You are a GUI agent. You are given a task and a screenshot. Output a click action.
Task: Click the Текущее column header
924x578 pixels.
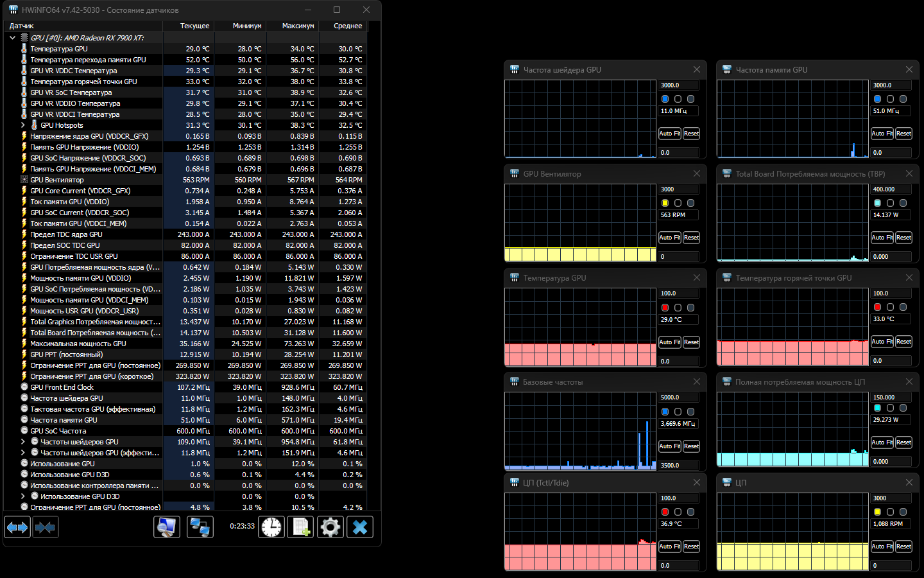pos(189,26)
